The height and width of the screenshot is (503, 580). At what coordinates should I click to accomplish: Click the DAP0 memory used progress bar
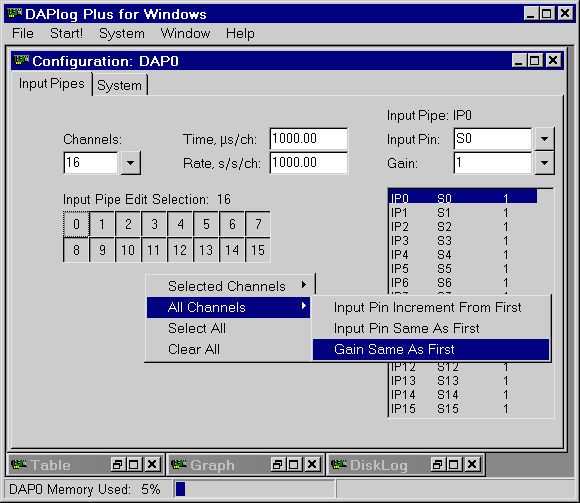[254, 489]
